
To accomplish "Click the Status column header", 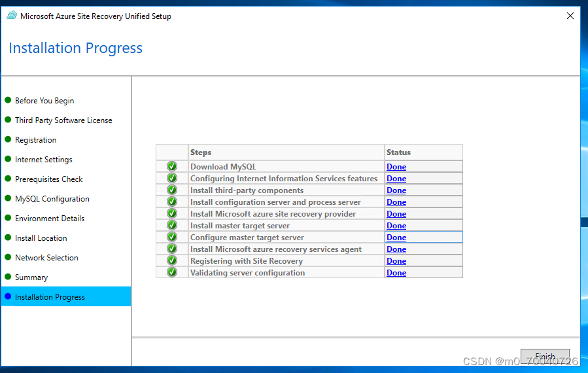I will [424, 152].
